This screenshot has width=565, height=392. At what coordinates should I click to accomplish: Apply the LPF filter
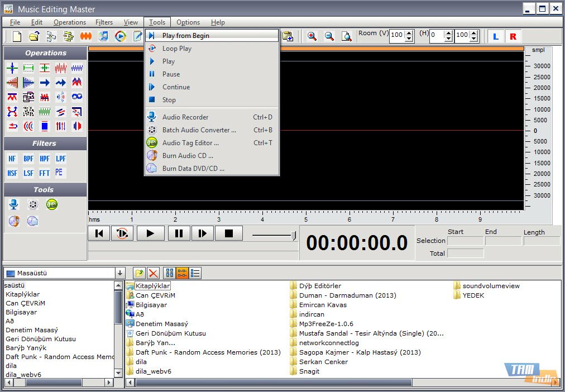pyautogui.click(x=60, y=159)
